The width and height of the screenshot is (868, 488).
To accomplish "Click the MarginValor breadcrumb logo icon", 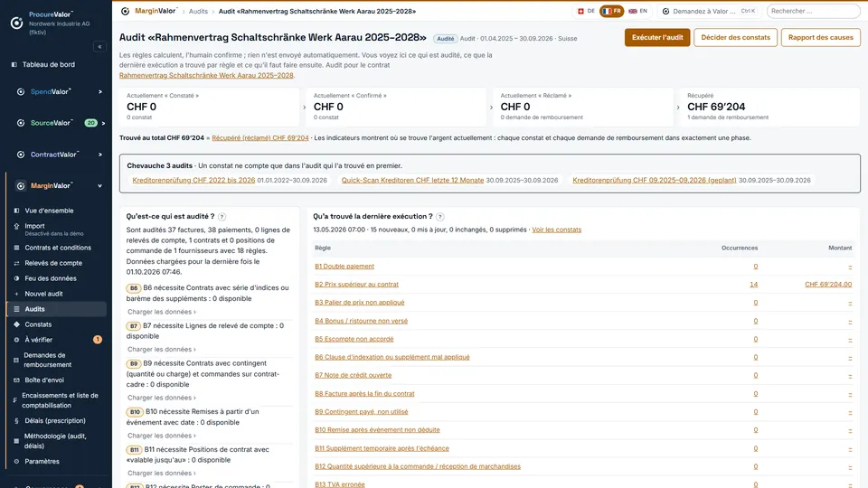I will [x=125, y=11].
